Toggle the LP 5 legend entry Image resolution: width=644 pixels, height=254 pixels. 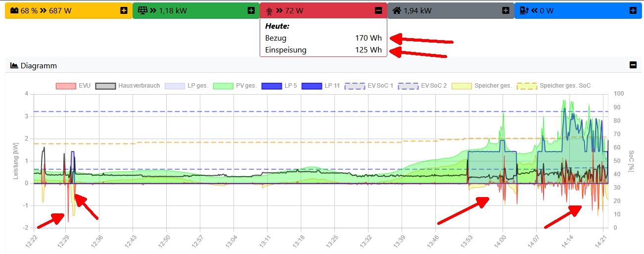coord(279,86)
